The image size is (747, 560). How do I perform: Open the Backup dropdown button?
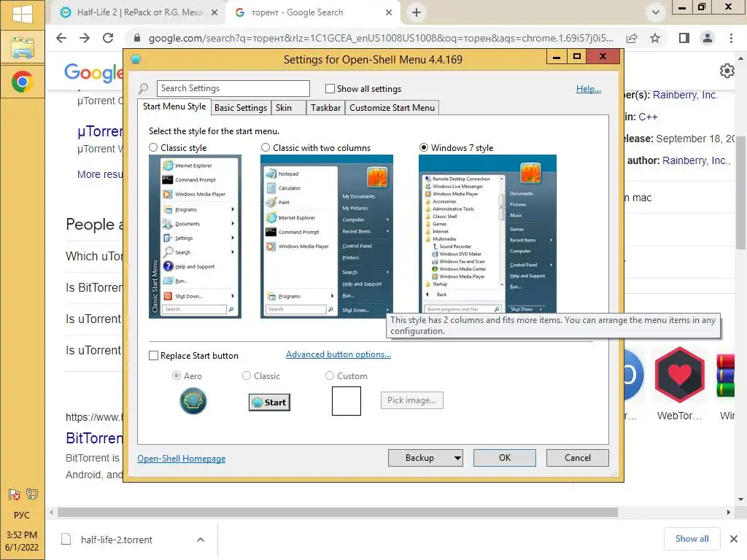[x=425, y=458]
